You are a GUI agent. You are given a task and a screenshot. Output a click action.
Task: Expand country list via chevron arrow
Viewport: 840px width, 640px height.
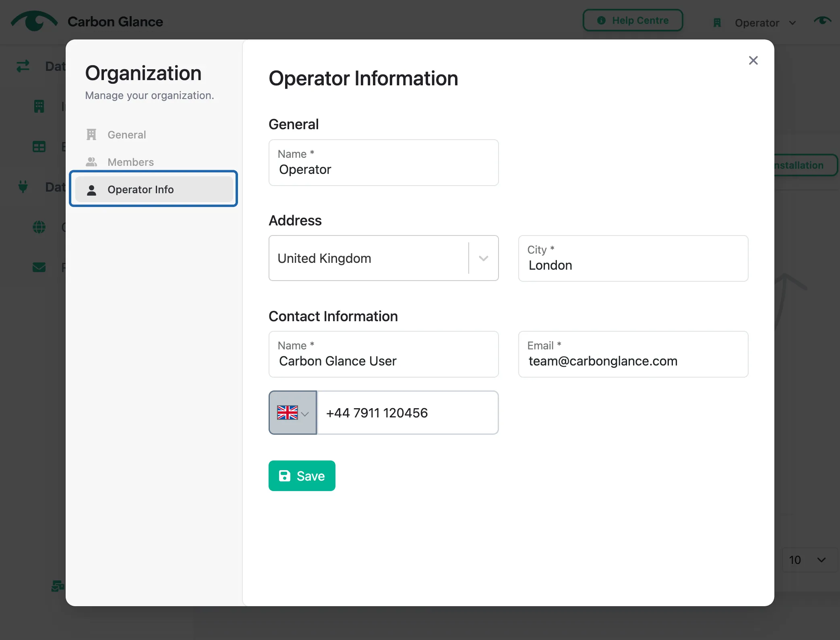484,258
